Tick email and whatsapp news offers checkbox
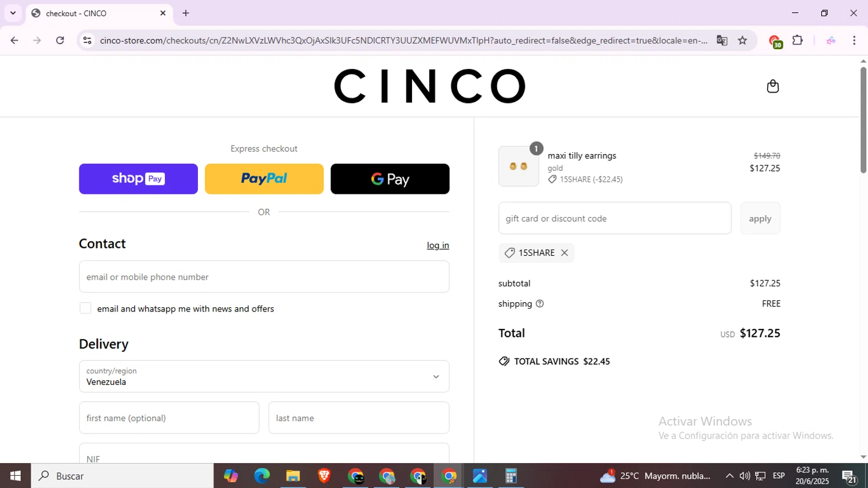Image resolution: width=868 pixels, height=488 pixels. 86,309
